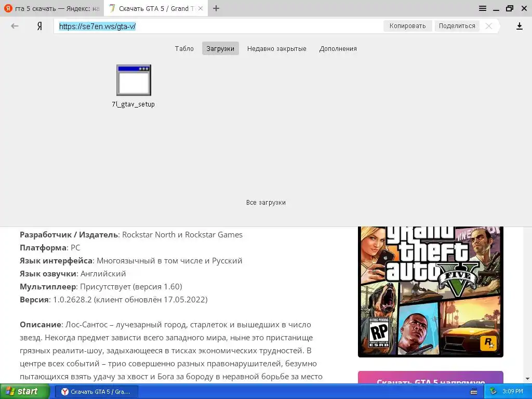Open the Недавно закрытые section
This screenshot has width=532, height=399.
click(277, 48)
